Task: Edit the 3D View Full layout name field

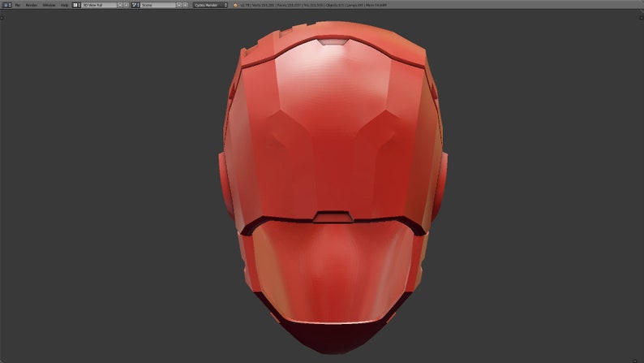Action: coord(99,5)
